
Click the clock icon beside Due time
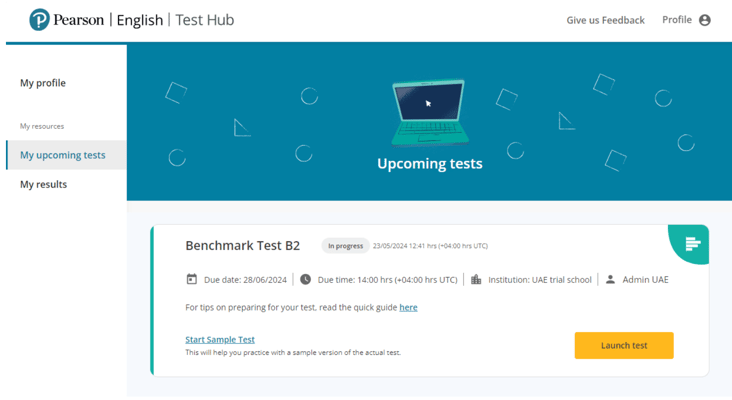[x=305, y=279]
